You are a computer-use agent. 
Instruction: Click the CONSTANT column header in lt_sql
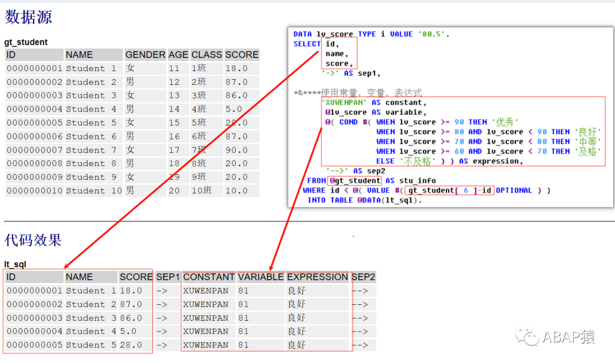click(208, 277)
